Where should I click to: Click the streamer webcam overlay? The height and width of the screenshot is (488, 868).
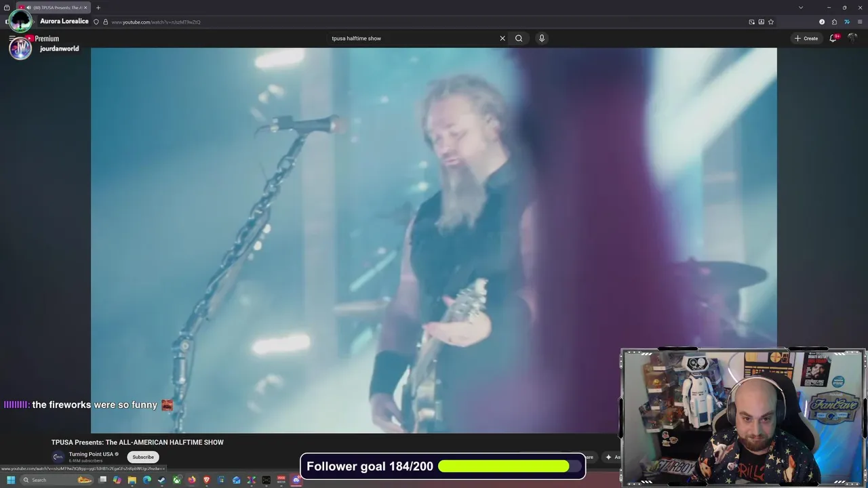(x=743, y=418)
